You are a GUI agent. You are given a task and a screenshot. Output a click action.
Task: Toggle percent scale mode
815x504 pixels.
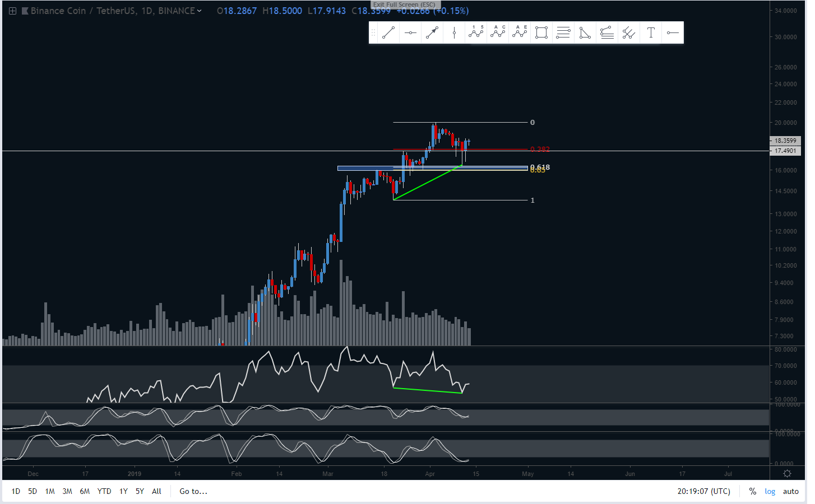click(752, 491)
